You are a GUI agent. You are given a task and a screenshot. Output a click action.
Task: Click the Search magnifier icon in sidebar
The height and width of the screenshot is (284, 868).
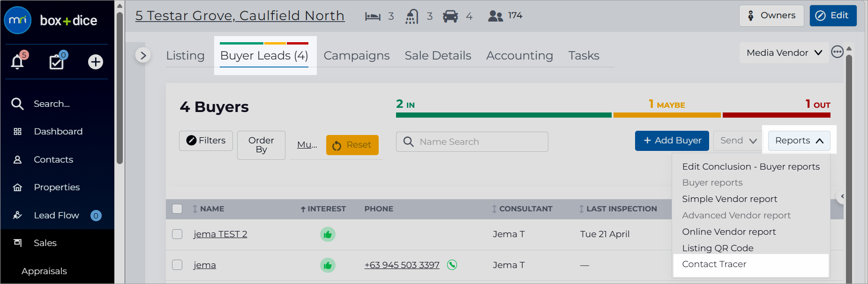17,104
